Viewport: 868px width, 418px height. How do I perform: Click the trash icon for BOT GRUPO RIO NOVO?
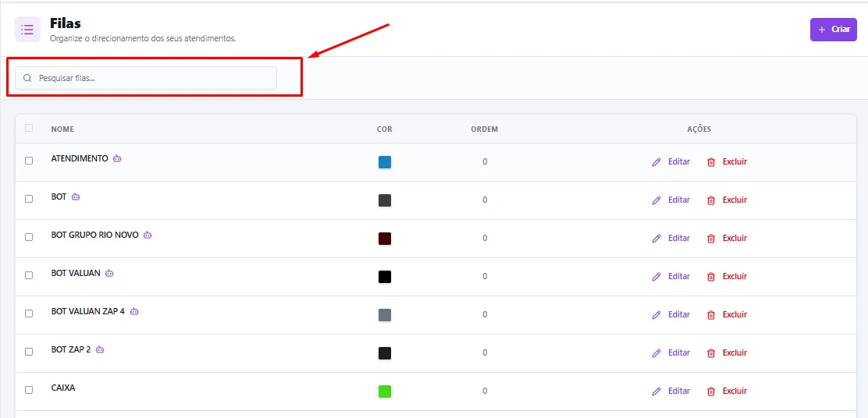pyautogui.click(x=711, y=239)
